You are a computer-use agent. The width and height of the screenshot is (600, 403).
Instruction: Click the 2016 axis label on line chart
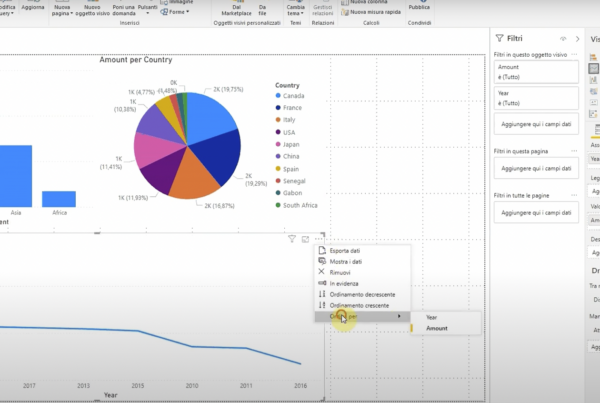point(300,385)
